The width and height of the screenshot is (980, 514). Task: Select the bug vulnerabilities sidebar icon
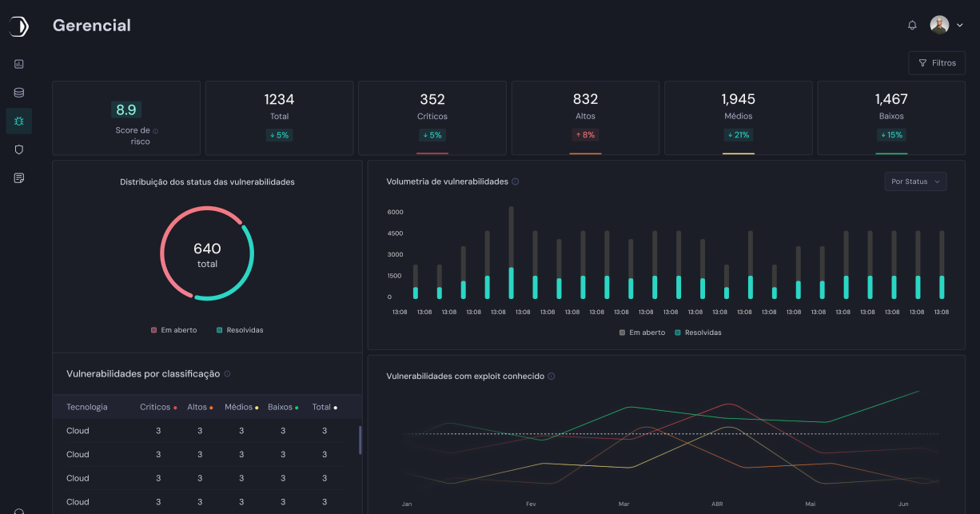19,121
